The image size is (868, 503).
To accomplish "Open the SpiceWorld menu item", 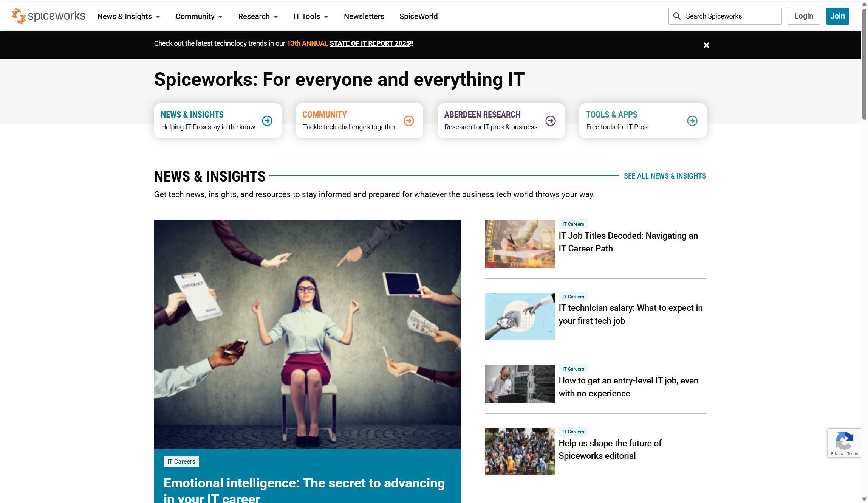I will pos(418,16).
